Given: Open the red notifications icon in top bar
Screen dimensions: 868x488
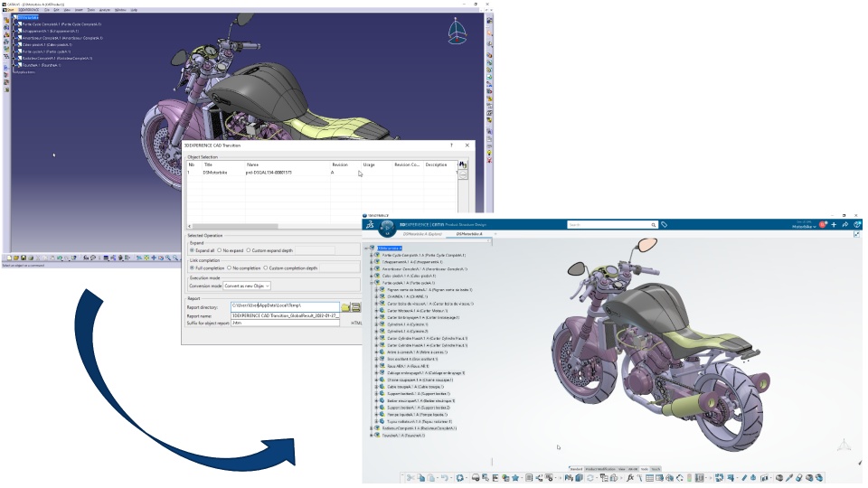Looking at the screenshot, I should tap(823, 225).
